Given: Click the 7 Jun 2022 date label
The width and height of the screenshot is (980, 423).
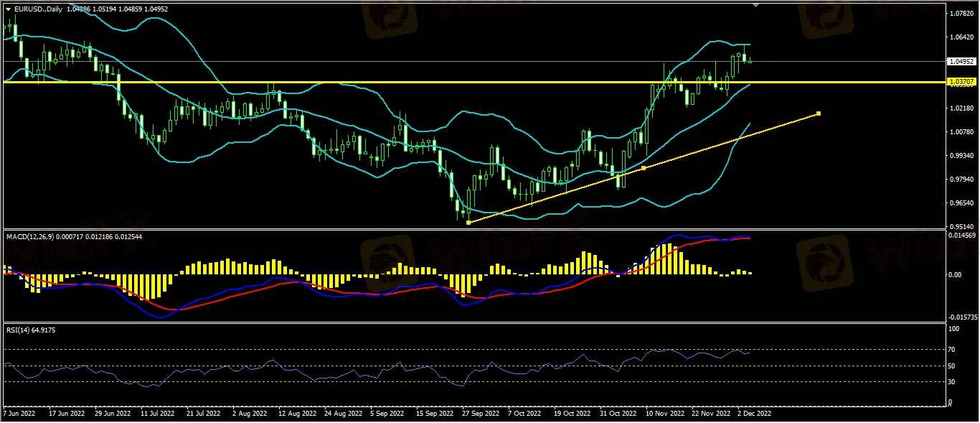Looking at the screenshot, I should tap(21, 414).
